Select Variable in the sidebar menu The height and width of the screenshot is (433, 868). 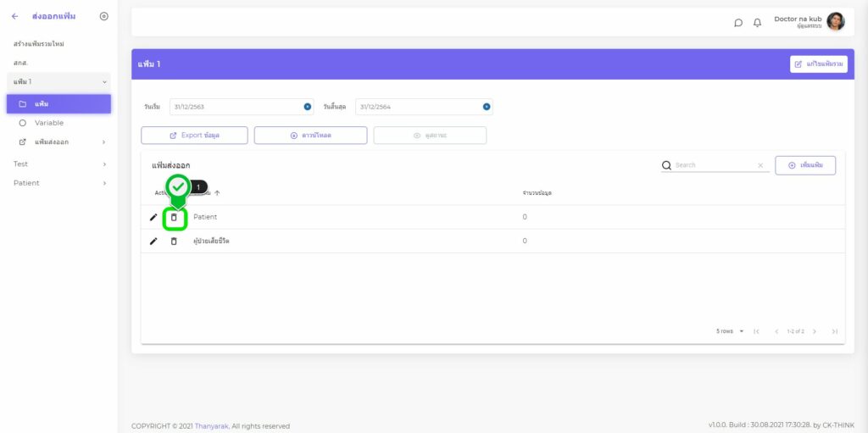tap(49, 123)
